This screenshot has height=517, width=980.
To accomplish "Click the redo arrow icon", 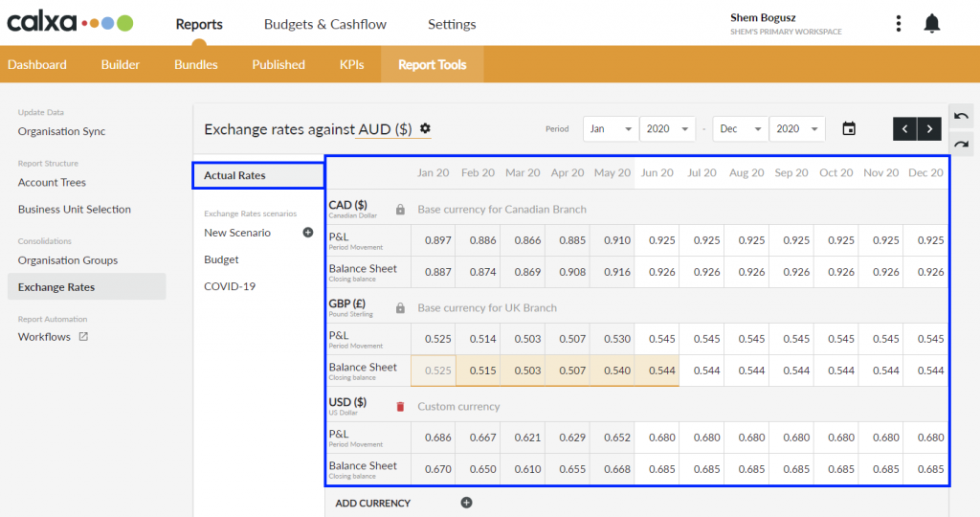I will (961, 145).
